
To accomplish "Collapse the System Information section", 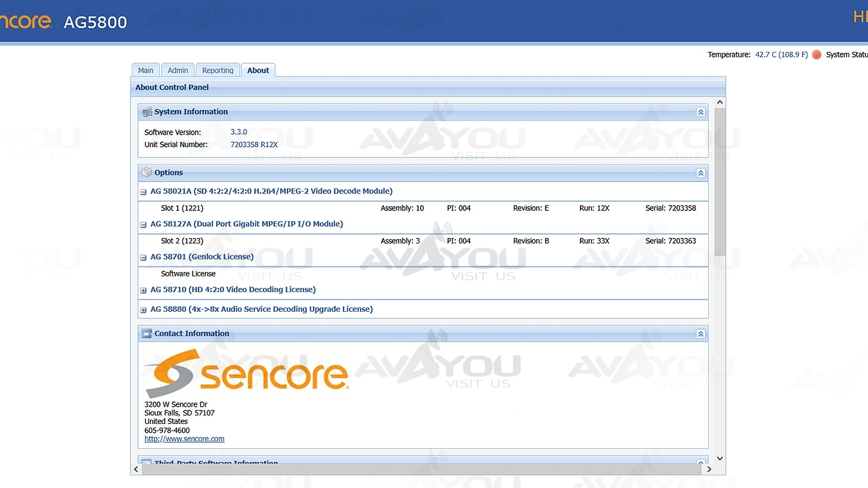I will pyautogui.click(x=701, y=112).
